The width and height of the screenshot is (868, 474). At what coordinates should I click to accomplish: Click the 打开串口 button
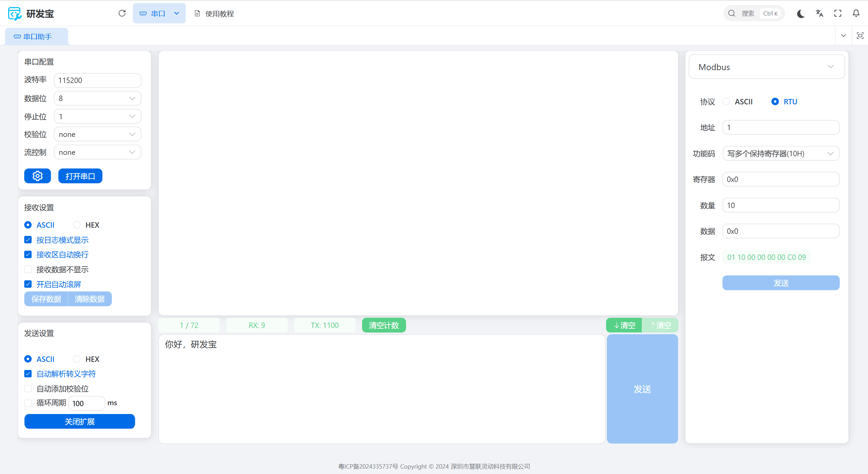pos(80,176)
